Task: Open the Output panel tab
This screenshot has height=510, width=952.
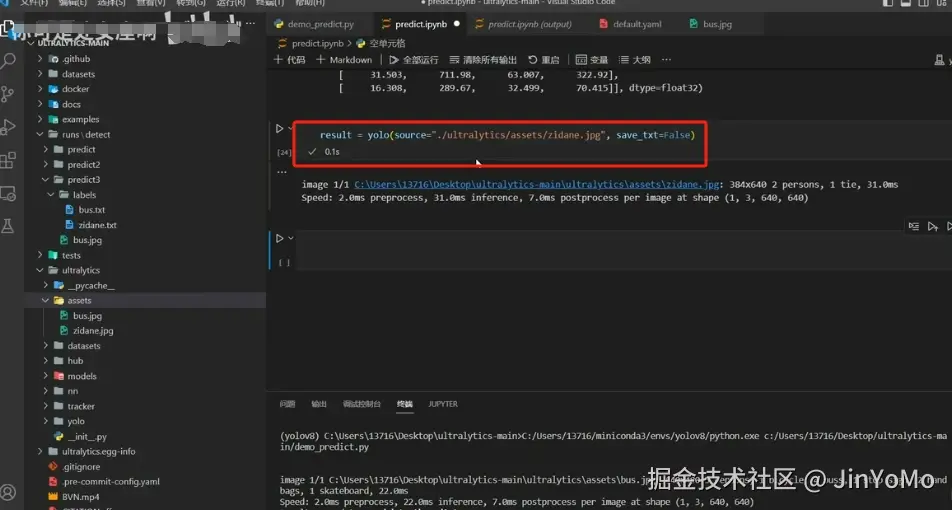Action: (x=319, y=404)
